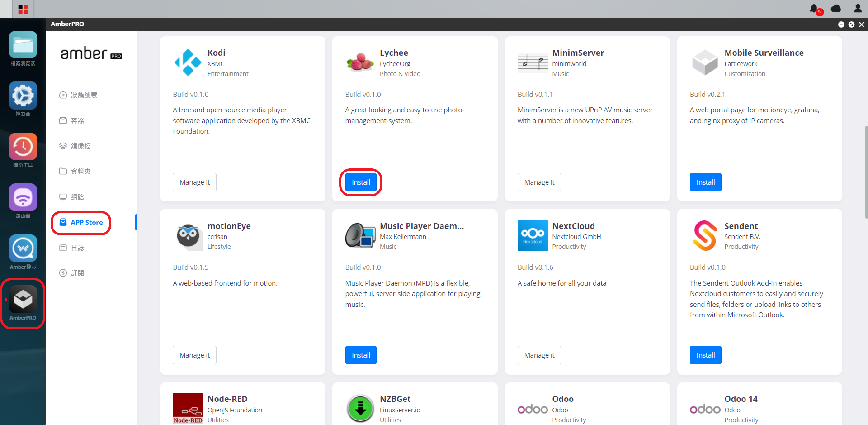Image resolution: width=868 pixels, height=425 pixels.
Task: Click the MinimServer sheet music logo
Action: (x=533, y=62)
